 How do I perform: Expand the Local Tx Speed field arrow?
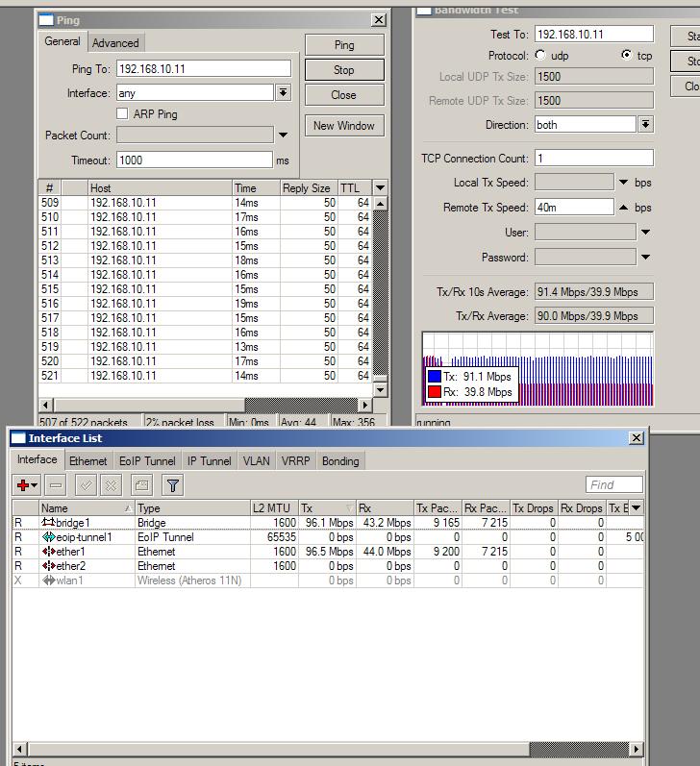623,183
